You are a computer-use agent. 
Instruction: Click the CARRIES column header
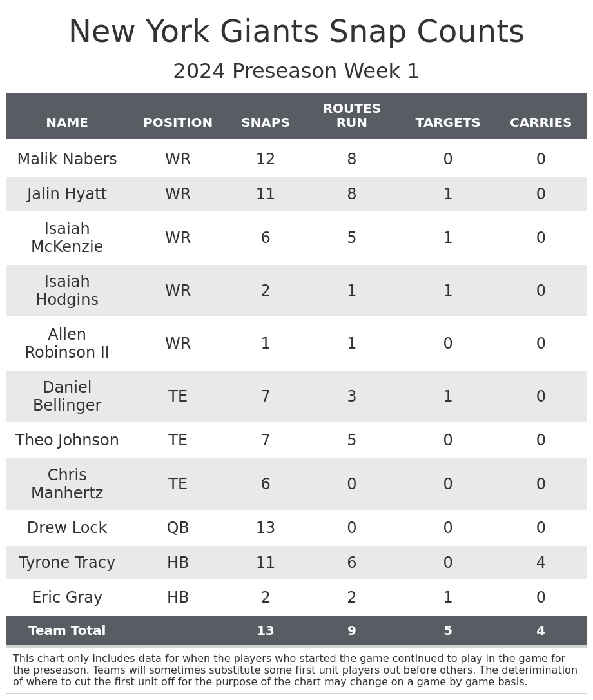tap(540, 123)
